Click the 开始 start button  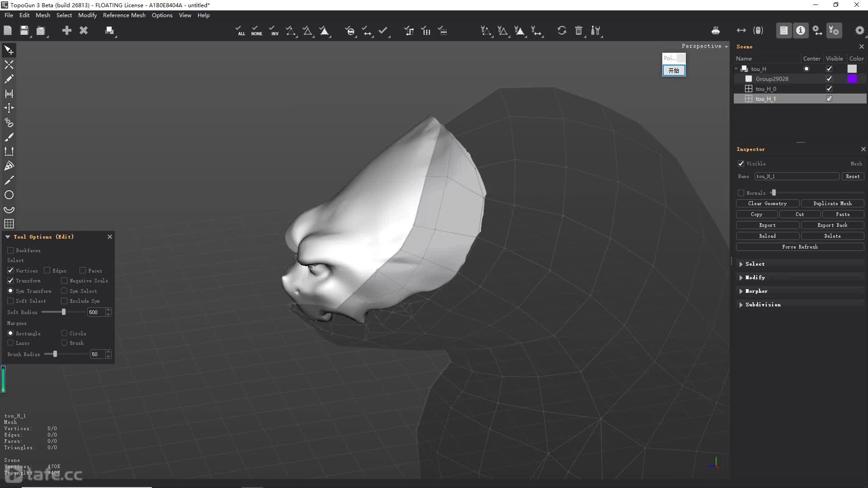[674, 70]
